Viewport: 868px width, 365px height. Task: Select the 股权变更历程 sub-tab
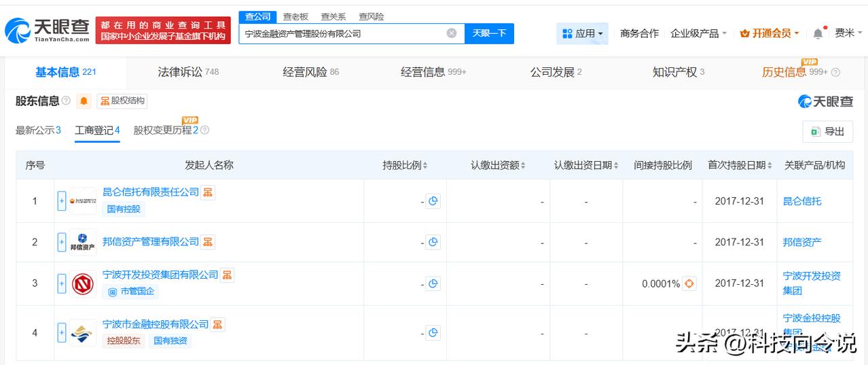pos(166,130)
